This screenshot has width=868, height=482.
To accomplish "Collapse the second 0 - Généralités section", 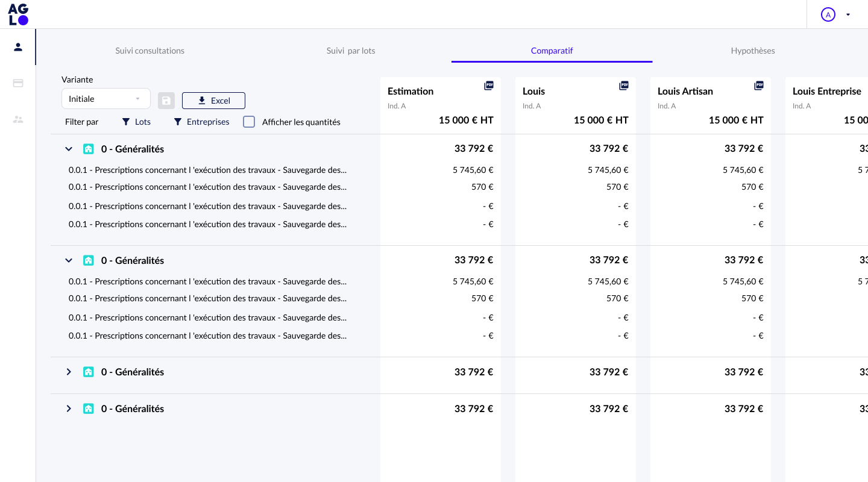I will 69,260.
